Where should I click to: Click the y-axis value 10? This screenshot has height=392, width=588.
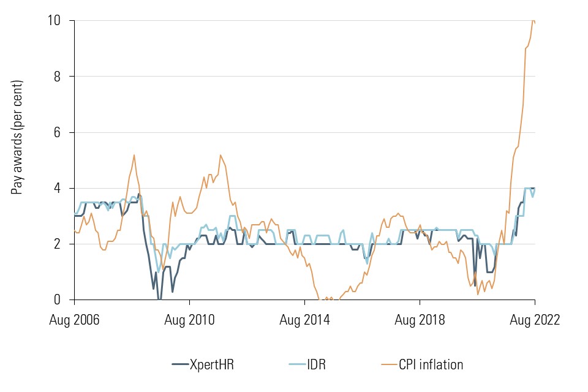tap(54, 20)
